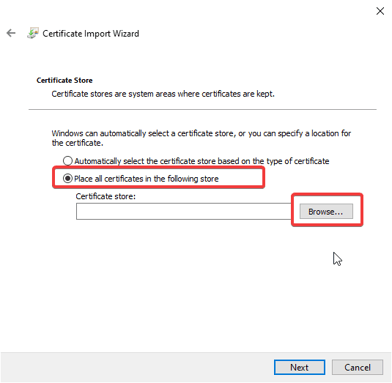Open the store picker with Browse...
This screenshot has height=383, width=392.
tap(326, 211)
